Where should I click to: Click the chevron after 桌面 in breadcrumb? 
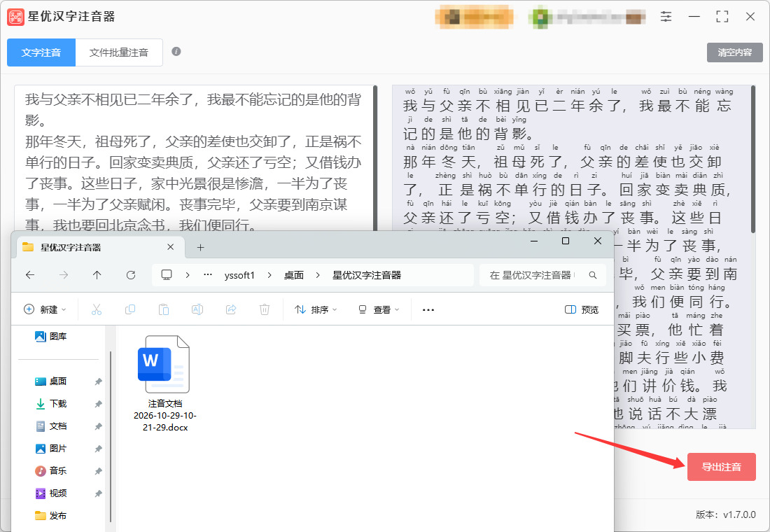point(318,275)
